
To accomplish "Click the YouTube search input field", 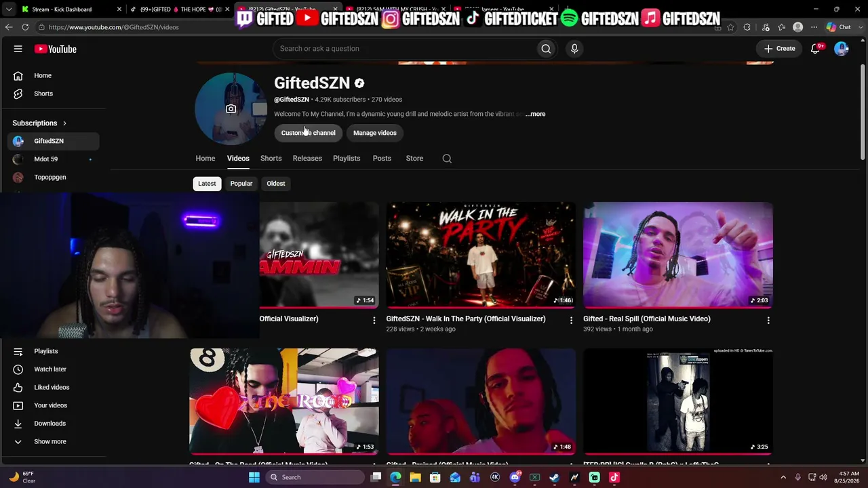I will (x=405, y=49).
